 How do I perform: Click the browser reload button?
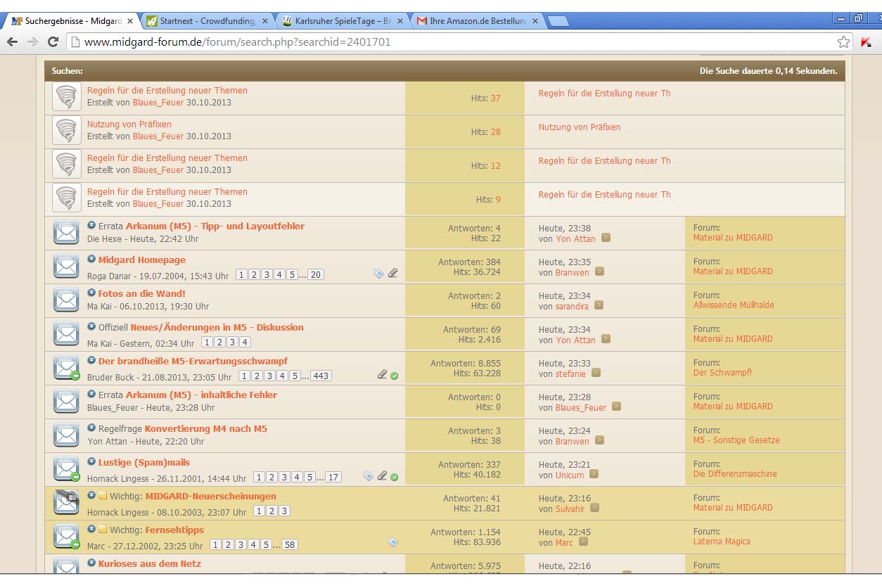click(x=53, y=42)
